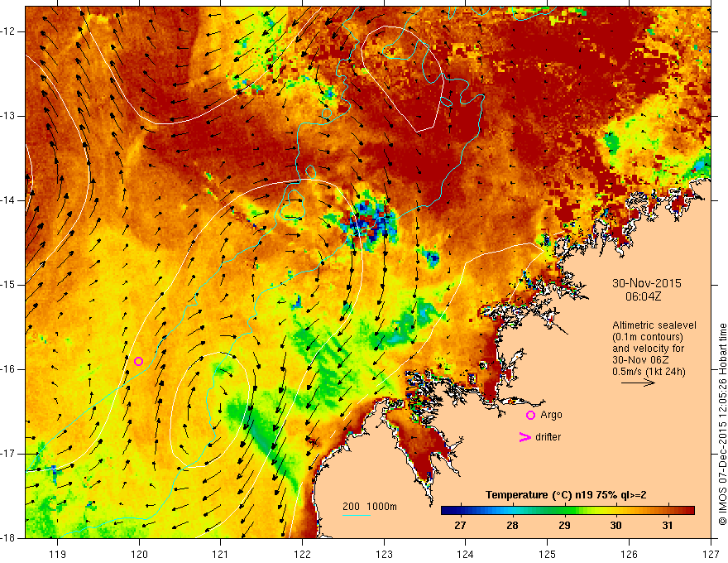
Task: Click the longitude axis label 119
Action: [x=58, y=554]
